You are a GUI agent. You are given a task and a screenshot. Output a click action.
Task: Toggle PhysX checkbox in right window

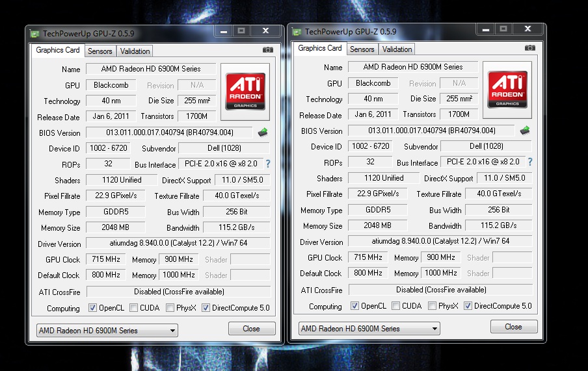point(432,306)
